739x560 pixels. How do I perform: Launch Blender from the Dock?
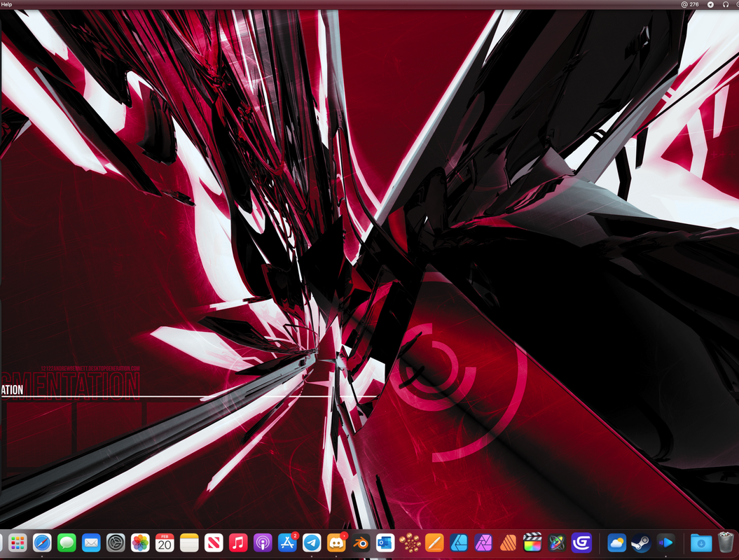coord(361,543)
